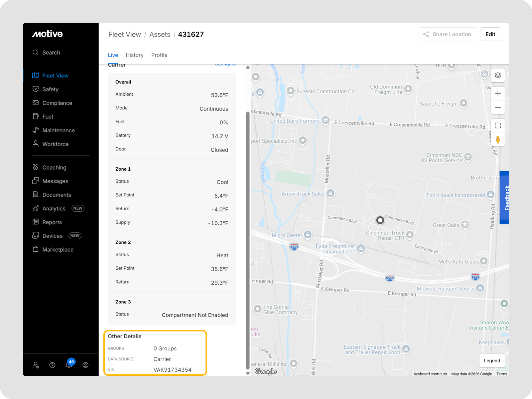Viewport: 532px width, 399px height.
Task: Toggle fullscreen map view
Action: click(497, 126)
